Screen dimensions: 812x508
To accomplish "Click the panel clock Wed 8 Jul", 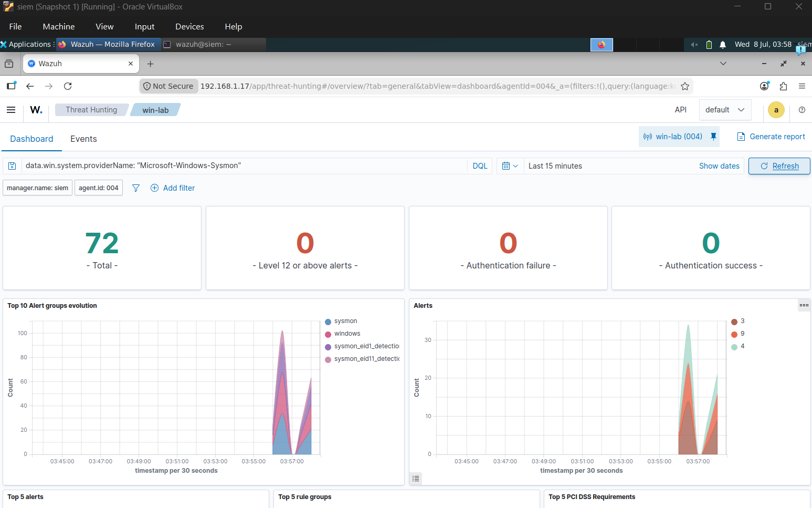I will [763, 44].
